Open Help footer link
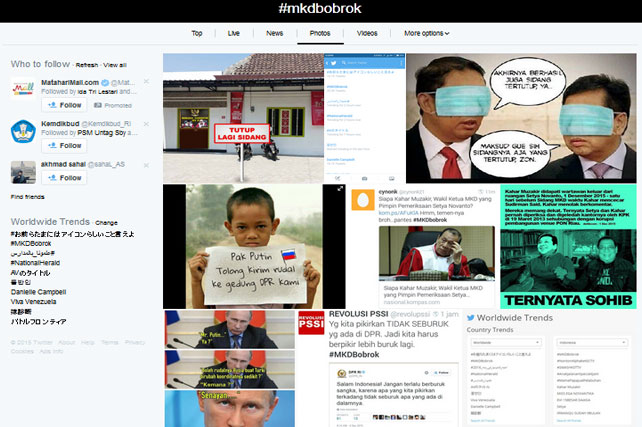Viewport: 642px width, 427px height. (x=88, y=342)
